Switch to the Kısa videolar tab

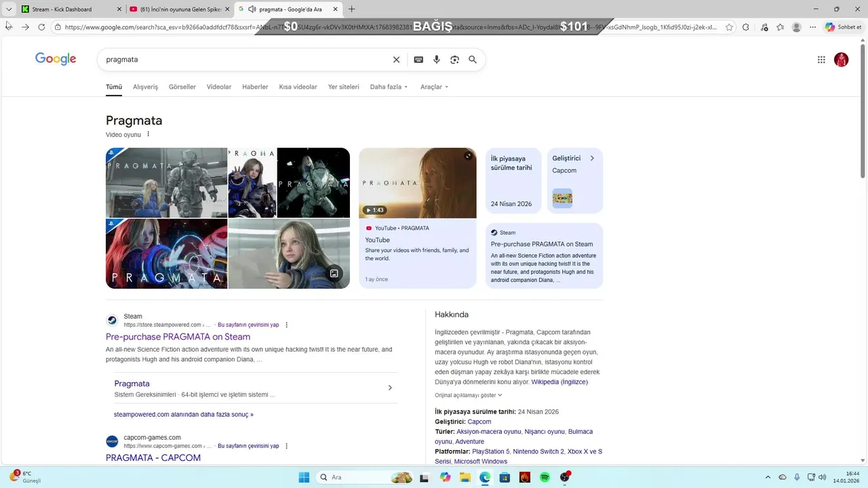point(298,87)
